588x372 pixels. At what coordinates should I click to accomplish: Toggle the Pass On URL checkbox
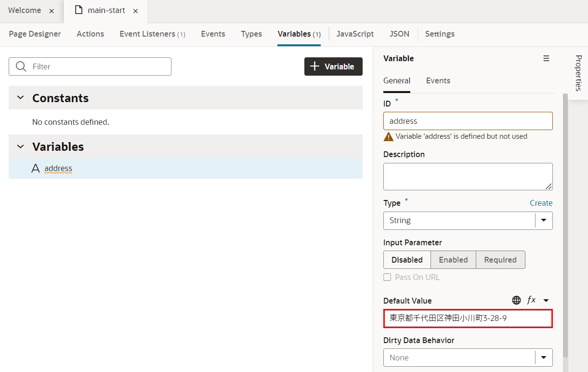click(x=387, y=277)
